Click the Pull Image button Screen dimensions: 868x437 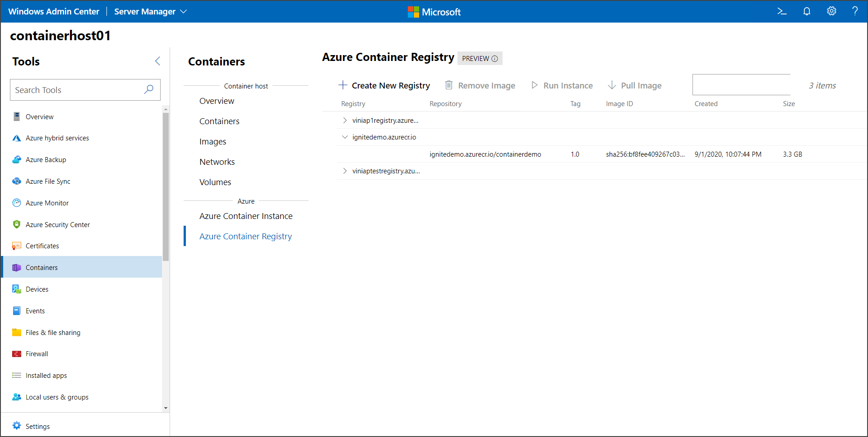(634, 85)
